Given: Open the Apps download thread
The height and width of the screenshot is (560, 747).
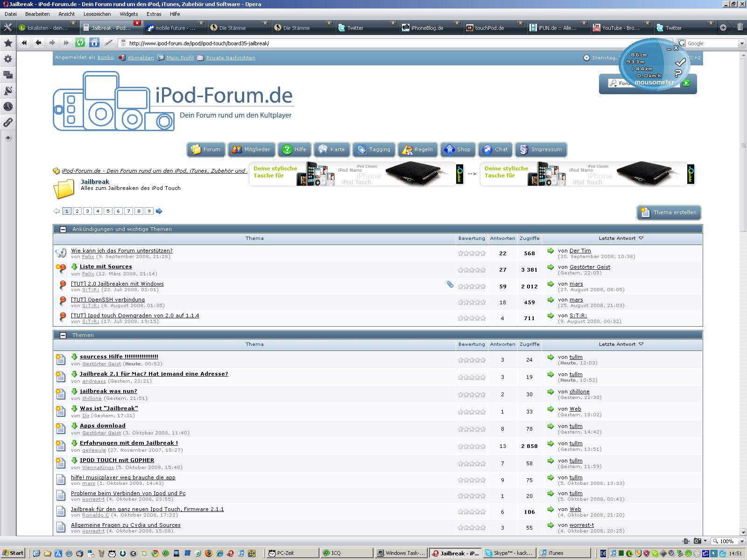Looking at the screenshot, I should pos(102,426).
